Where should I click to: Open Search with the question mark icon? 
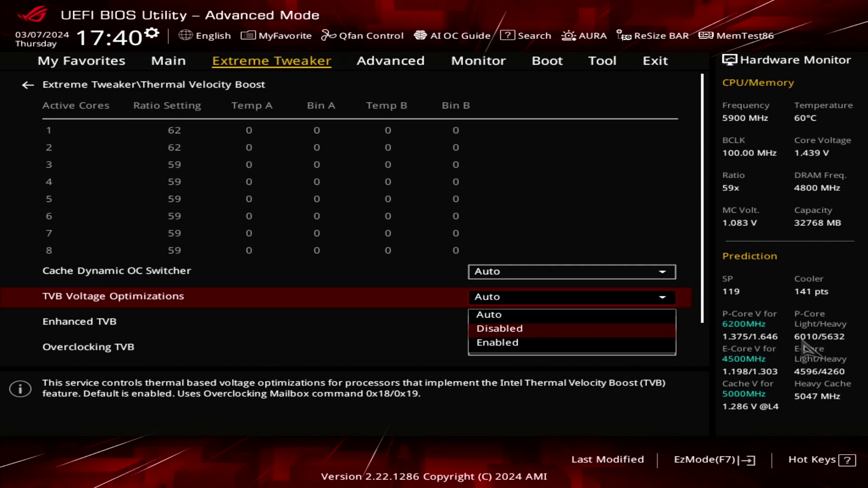(x=508, y=35)
